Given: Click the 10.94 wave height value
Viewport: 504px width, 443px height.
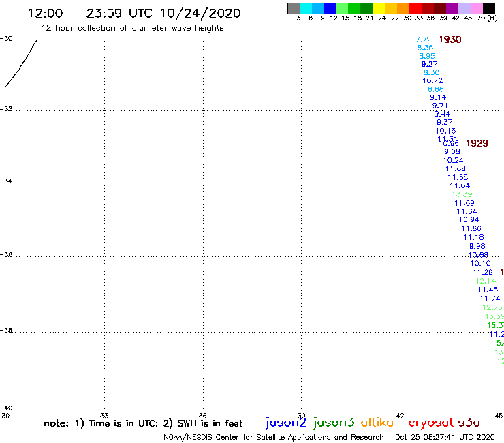Looking at the screenshot, I should point(469,219).
